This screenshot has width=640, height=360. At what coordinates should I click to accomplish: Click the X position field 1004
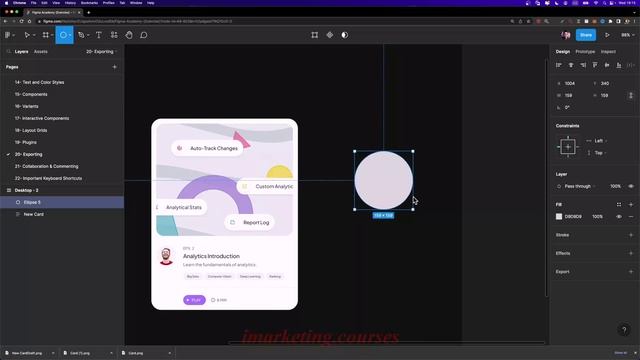click(x=570, y=83)
